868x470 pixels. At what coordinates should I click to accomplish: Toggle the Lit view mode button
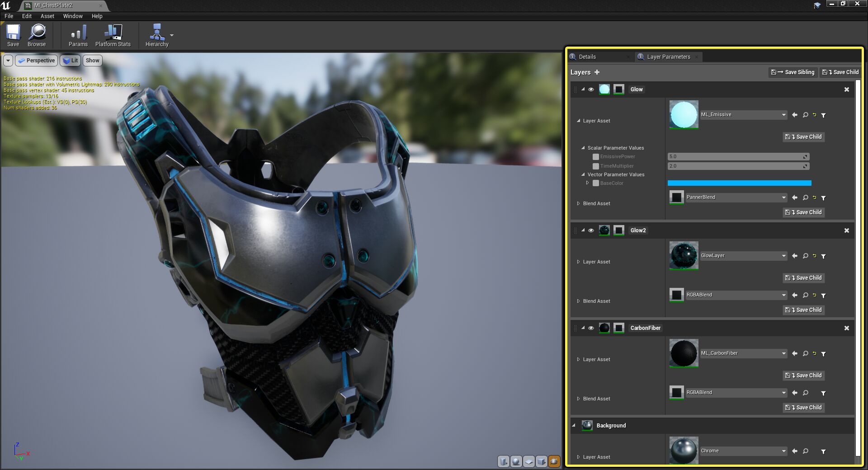tap(71, 61)
